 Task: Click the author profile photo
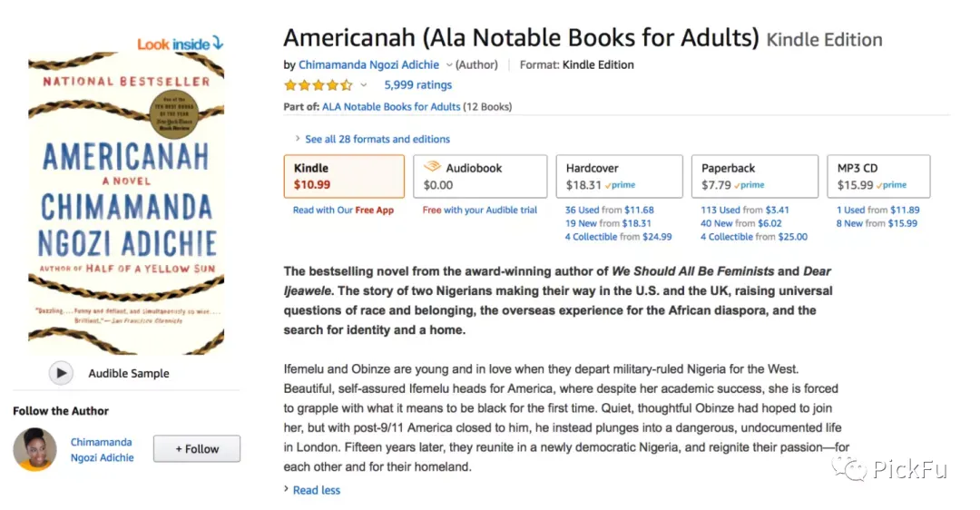35,449
